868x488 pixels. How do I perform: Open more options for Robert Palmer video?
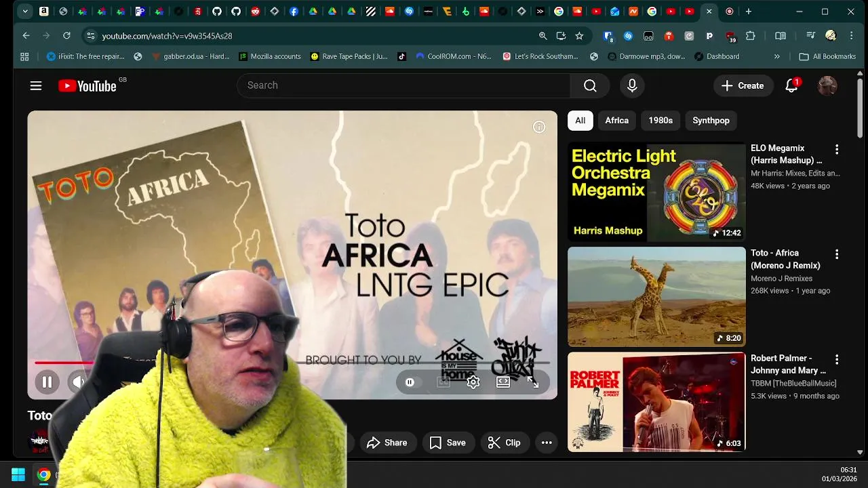pyautogui.click(x=837, y=359)
